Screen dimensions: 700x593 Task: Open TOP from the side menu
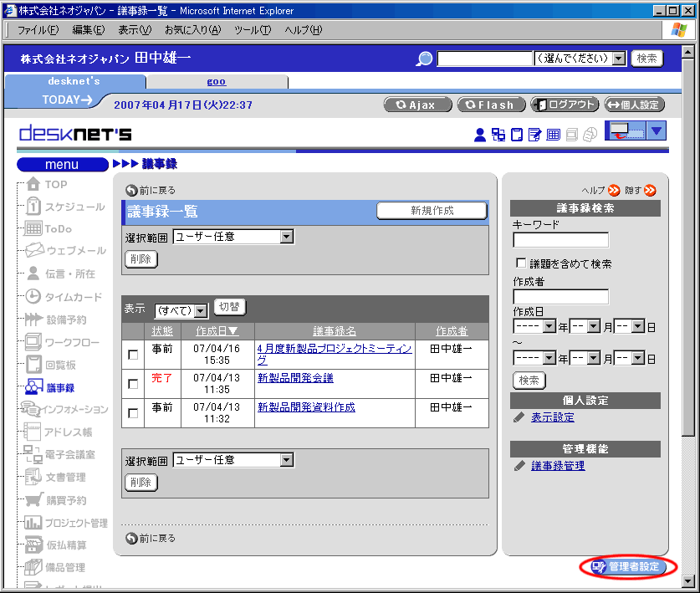(47, 184)
